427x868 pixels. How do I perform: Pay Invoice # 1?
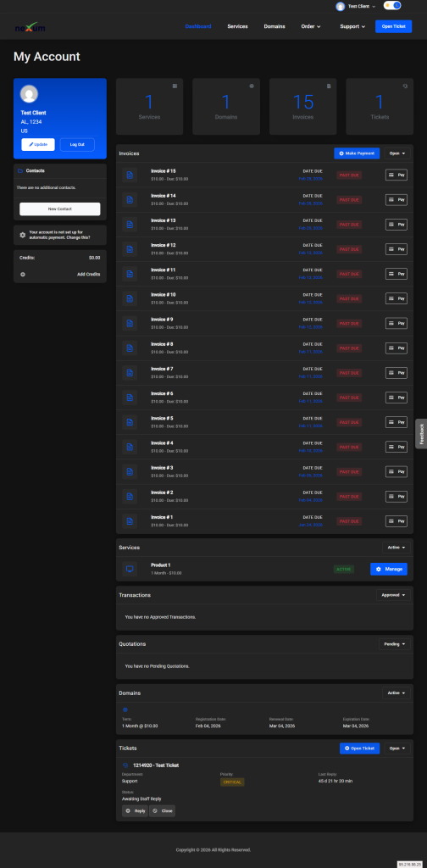pos(396,521)
